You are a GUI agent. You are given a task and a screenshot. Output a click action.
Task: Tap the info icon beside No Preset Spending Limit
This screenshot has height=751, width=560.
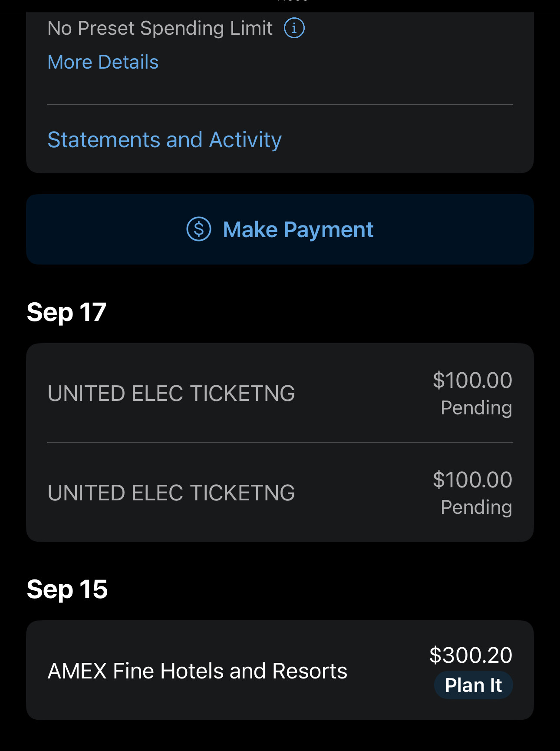pyautogui.click(x=294, y=28)
